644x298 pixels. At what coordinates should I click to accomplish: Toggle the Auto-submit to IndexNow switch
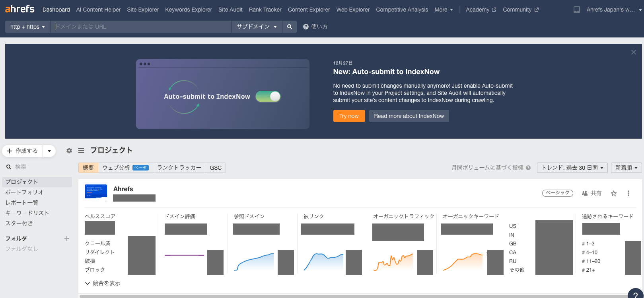click(268, 96)
